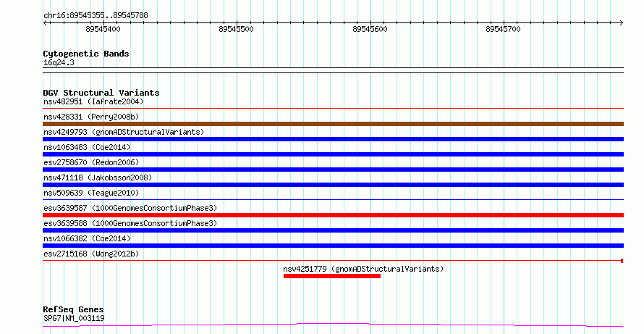Click the red bar for esv3639587
644x334 pixels.
click(x=333, y=215)
